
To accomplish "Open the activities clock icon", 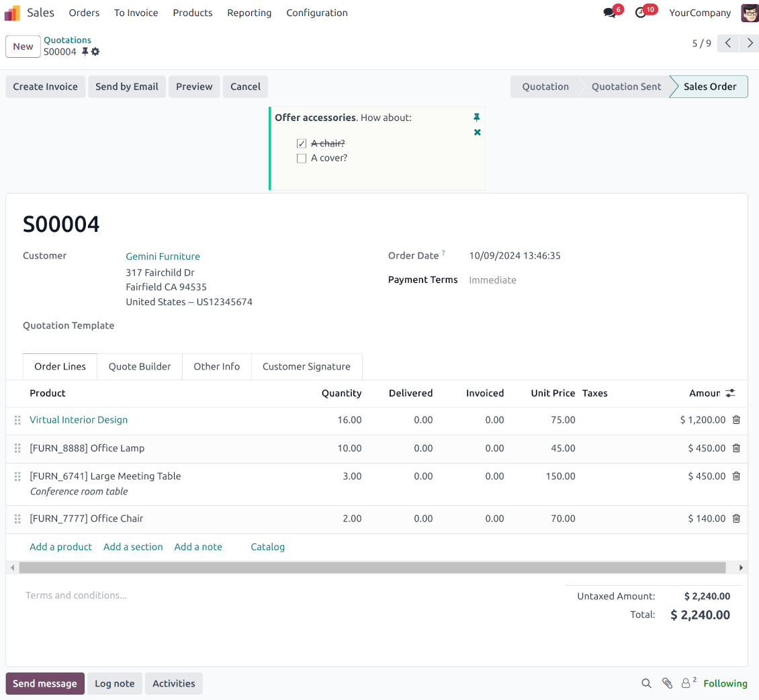I will pyautogui.click(x=641, y=13).
